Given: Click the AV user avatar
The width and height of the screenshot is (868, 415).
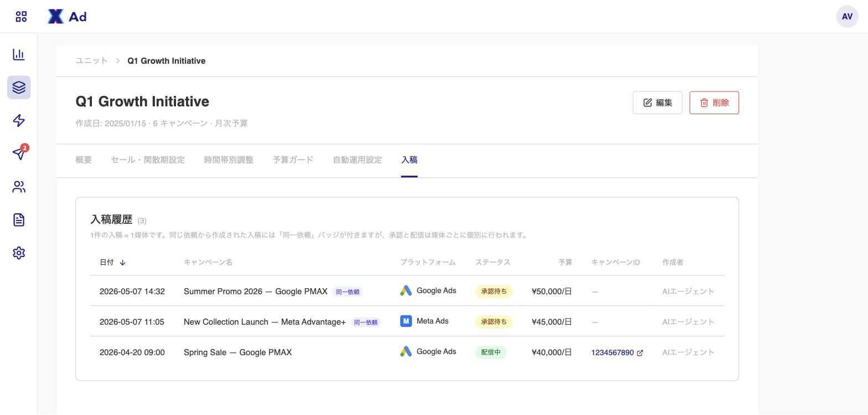Looking at the screenshot, I should click(847, 17).
